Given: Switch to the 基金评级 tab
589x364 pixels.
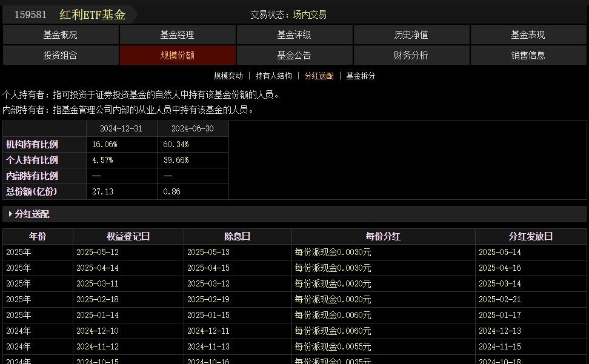Looking at the screenshot, I should click(294, 35).
